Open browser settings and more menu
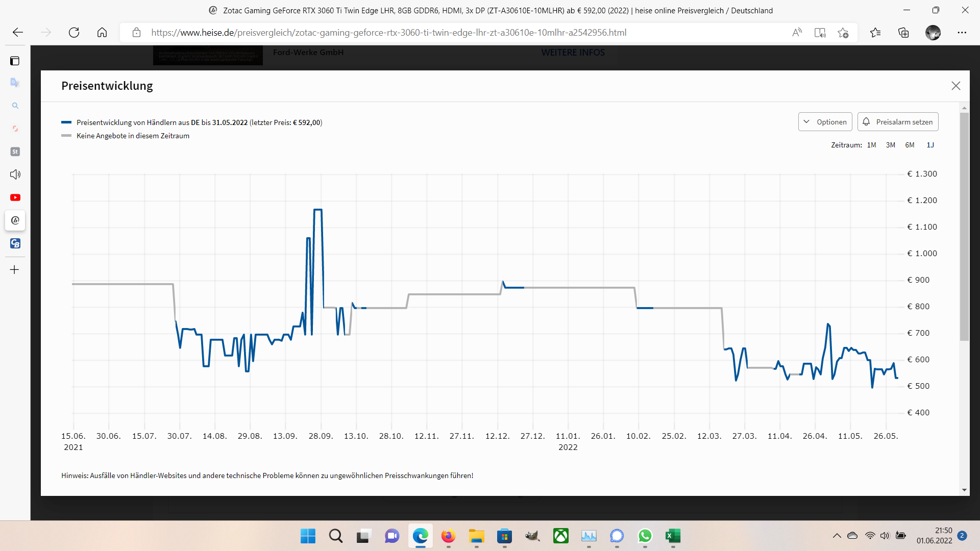 click(962, 33)
